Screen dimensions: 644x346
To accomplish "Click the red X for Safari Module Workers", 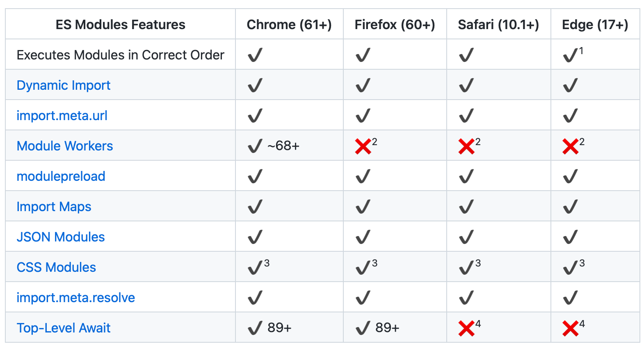I will click(x=466, y=146).
